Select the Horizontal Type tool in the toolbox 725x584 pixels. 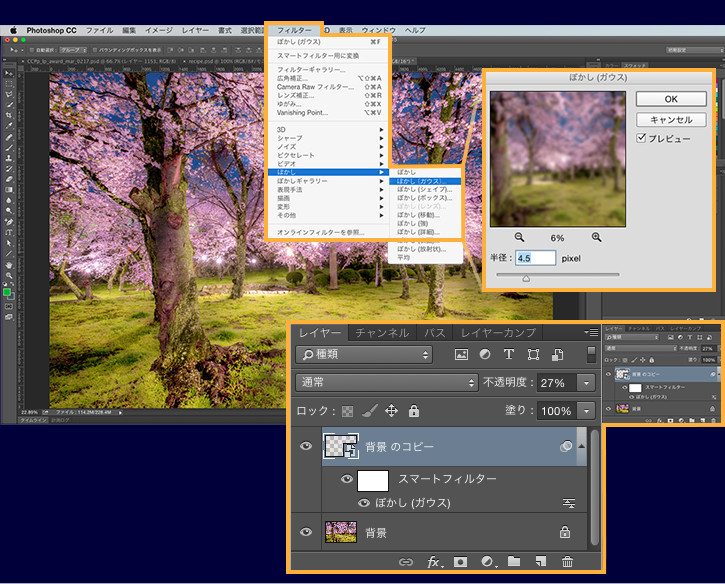point(9,233)
